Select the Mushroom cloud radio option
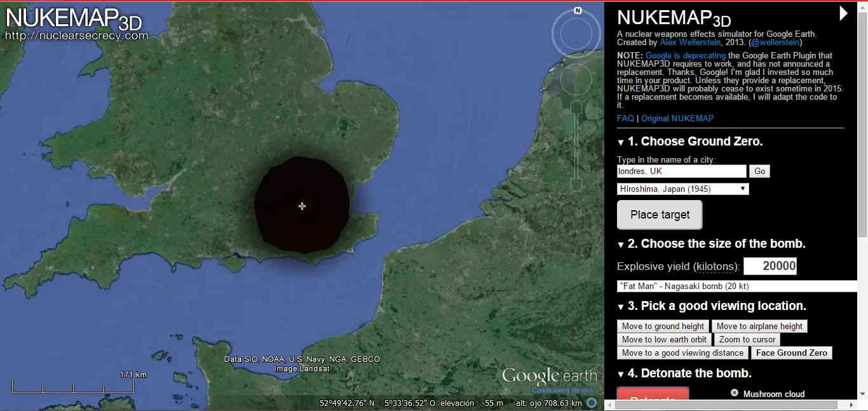 coord(735,393)
